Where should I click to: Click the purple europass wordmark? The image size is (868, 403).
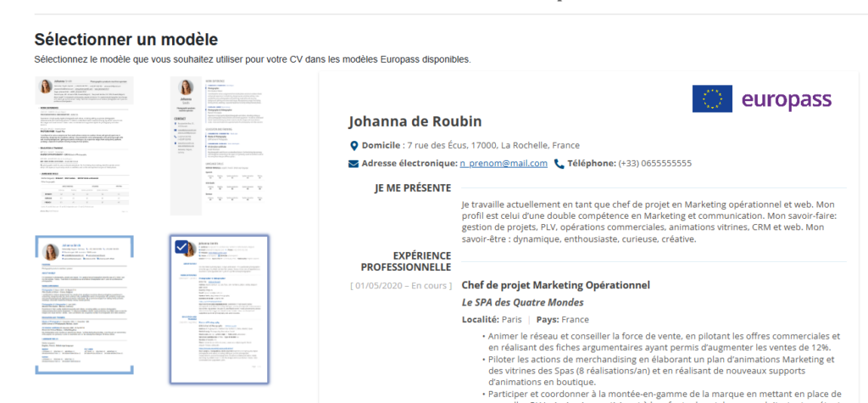tap(787, 99)
